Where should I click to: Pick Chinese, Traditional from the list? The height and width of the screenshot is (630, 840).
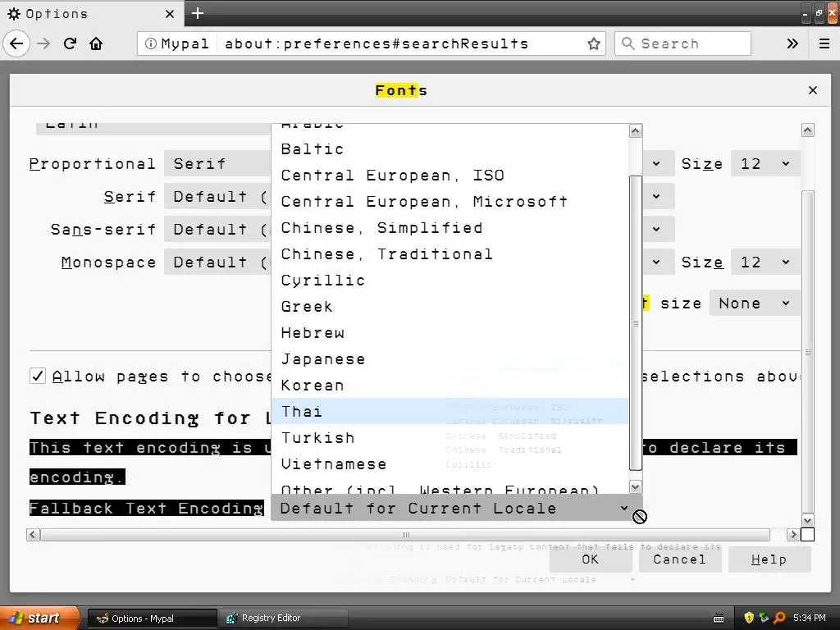click(x=450, y=254)
